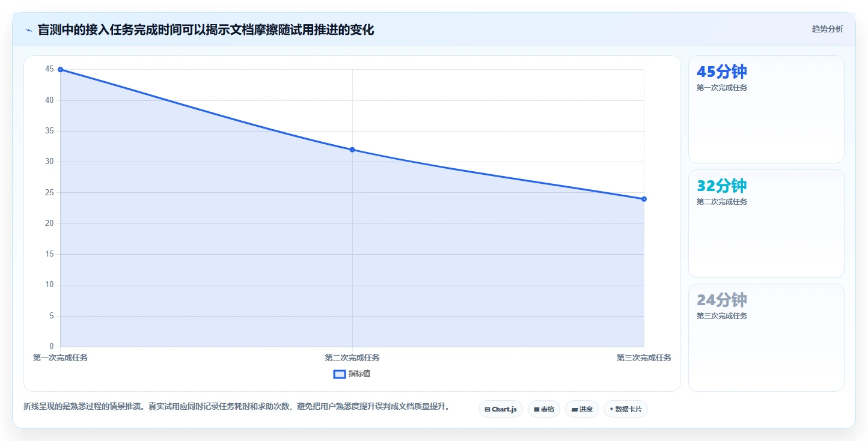Click the data point at 第一次完成任务
Viewport: 868px width, 441px height.
point(60,70)
